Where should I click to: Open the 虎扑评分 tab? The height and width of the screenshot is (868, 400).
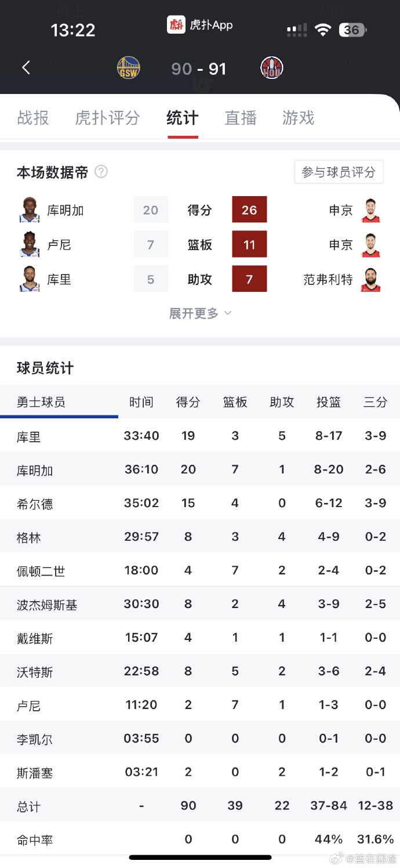107,118
